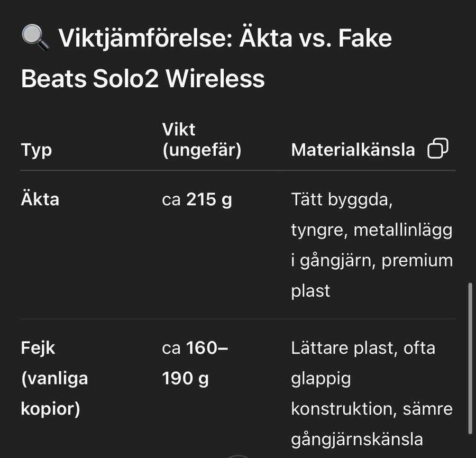Screen dimensions: 476x458
Task: Click the "Lättare plast, ofta" text line
Action: 363,348
